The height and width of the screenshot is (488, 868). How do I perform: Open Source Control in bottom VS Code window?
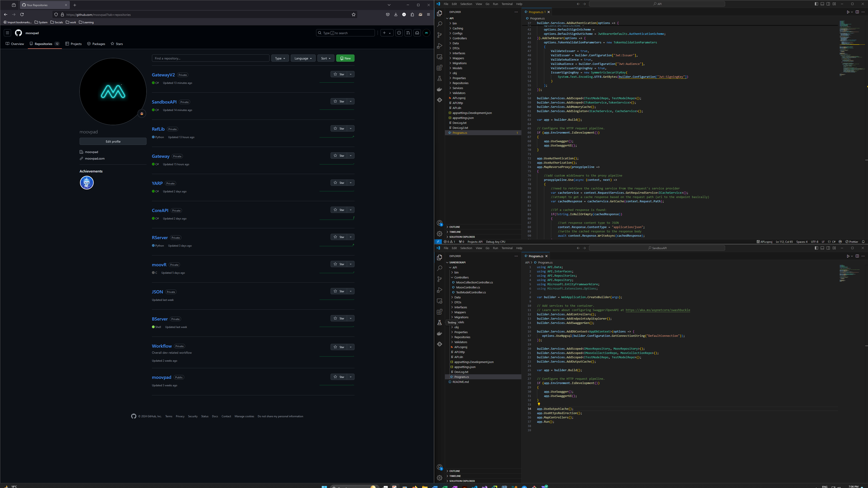click(439, 279)
